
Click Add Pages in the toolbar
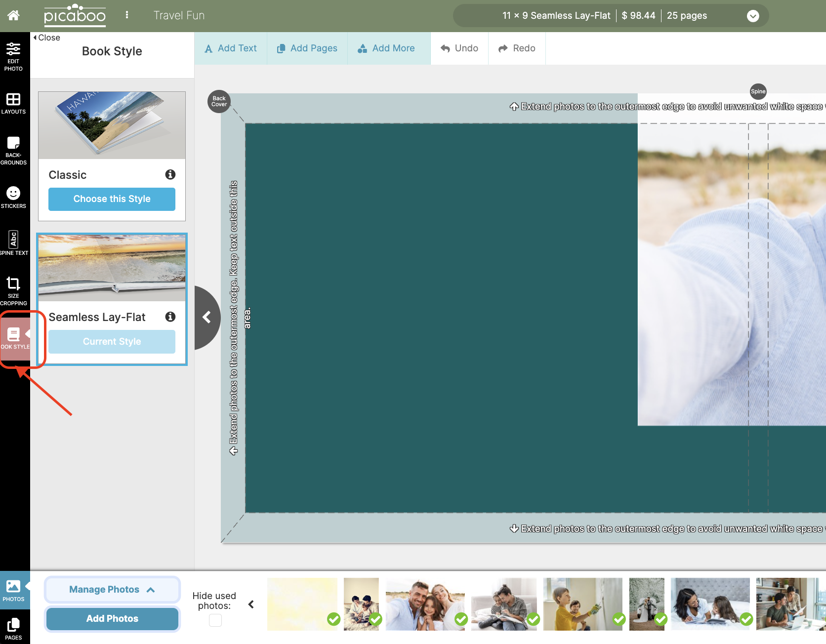307,48
